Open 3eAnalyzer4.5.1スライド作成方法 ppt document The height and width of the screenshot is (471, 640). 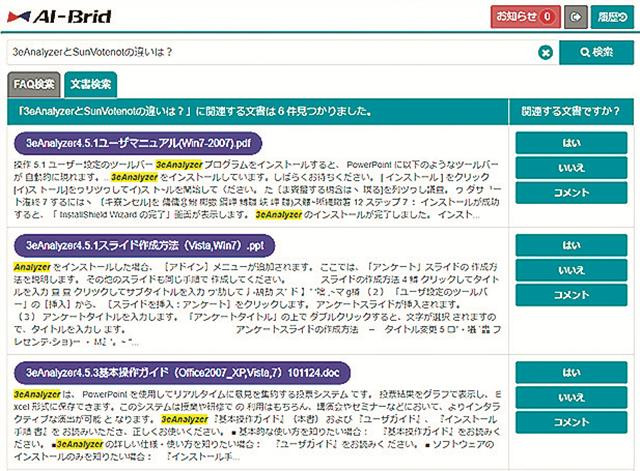tap(144, 246)
